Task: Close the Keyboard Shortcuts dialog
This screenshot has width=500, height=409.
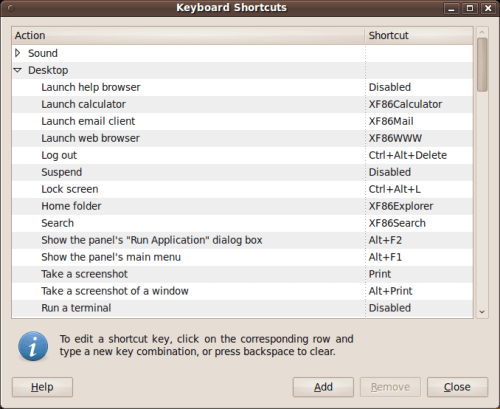Action: 457,387
